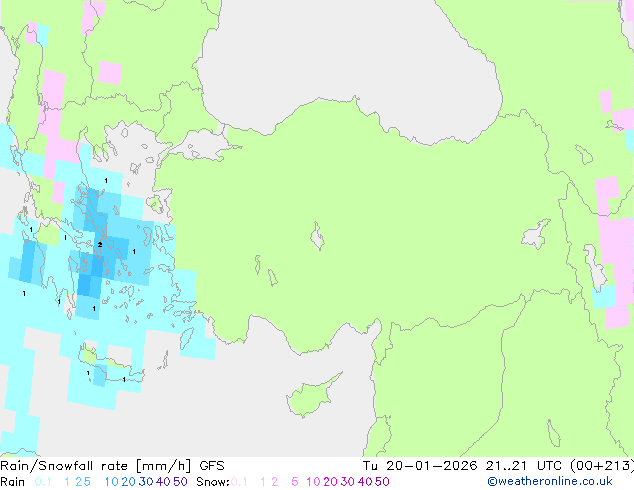Viewport: 634px width, 490px height.
Task: Click the rain rate '2' label on map
Action: 100,245
